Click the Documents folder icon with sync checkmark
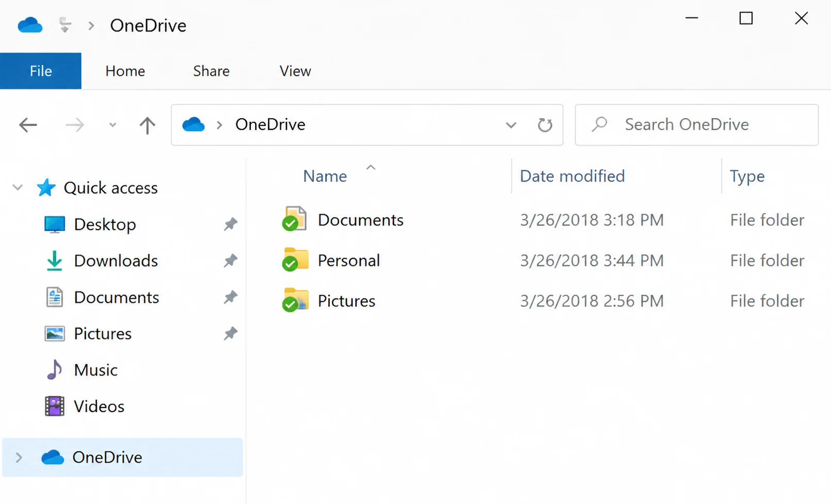831x504 pixels. coord(295,219)
